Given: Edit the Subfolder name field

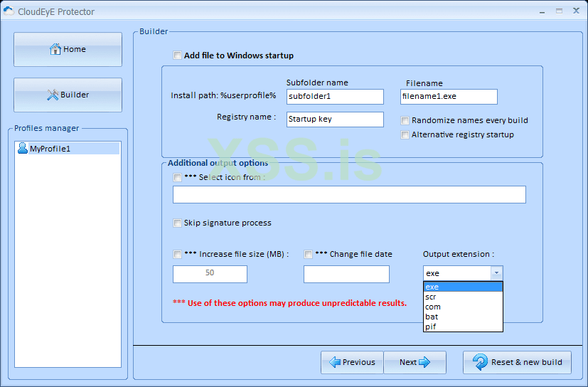Looking at the screenshot, I should pos(335,97).
